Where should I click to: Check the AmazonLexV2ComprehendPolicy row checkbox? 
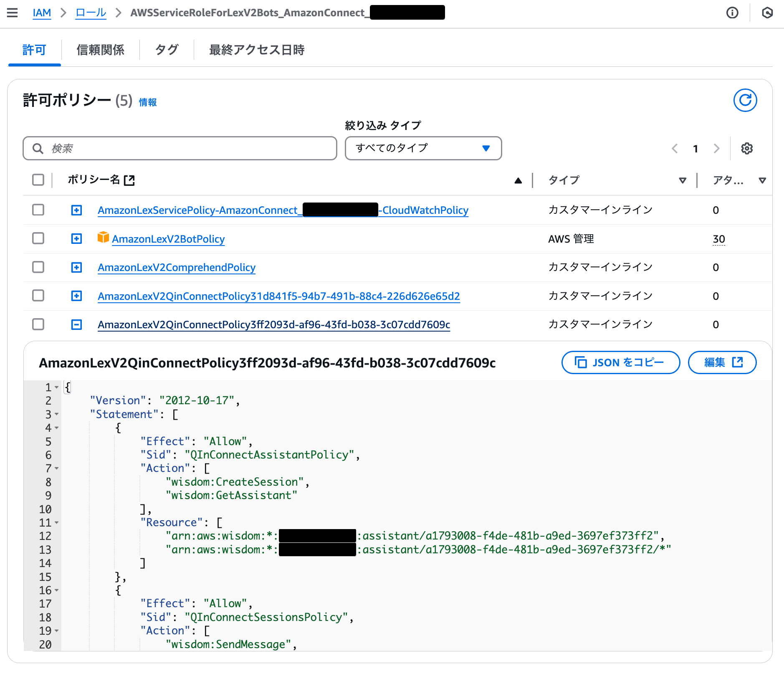point(38,267)
